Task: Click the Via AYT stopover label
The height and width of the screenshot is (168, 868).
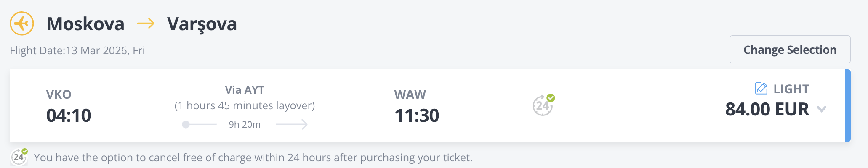Action: tap(245, 90)
